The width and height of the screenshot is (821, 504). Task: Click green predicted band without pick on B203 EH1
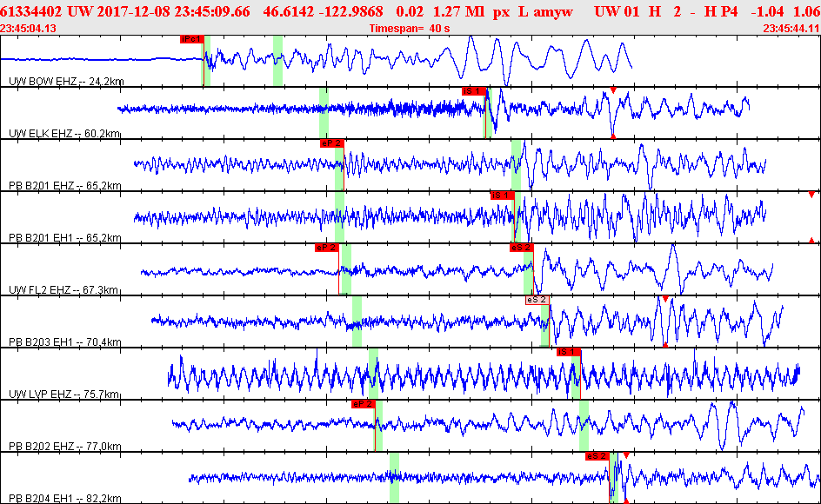[357, 322]
